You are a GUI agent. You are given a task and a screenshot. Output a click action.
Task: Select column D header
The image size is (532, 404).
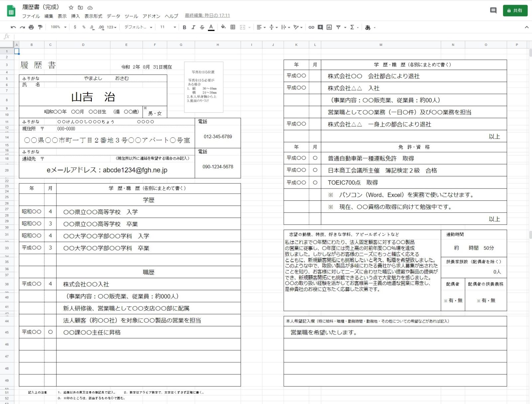coord(83,45)
